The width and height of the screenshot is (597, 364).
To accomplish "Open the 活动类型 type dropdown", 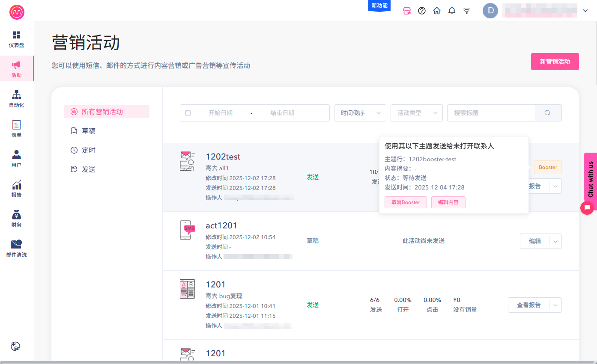I will (x=416, y=113).
